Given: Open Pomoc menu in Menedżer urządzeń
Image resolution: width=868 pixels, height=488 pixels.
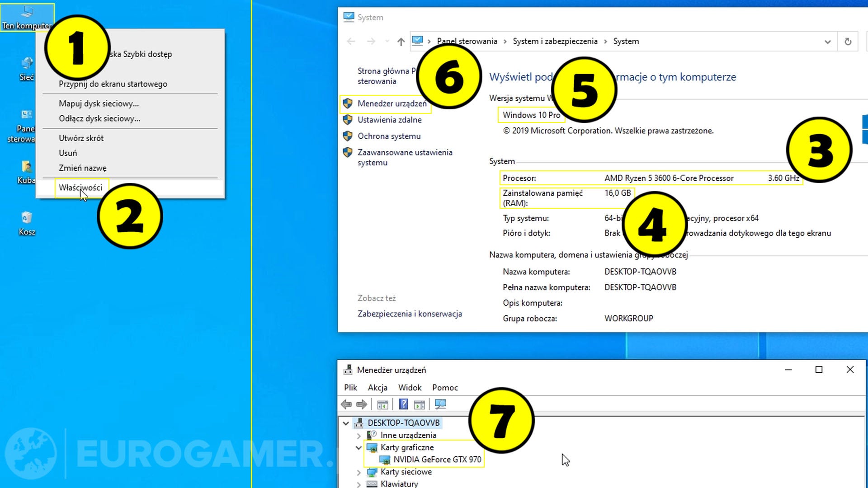Looking at the screenshot, I should pyautogui.click(x=445, y=388).
